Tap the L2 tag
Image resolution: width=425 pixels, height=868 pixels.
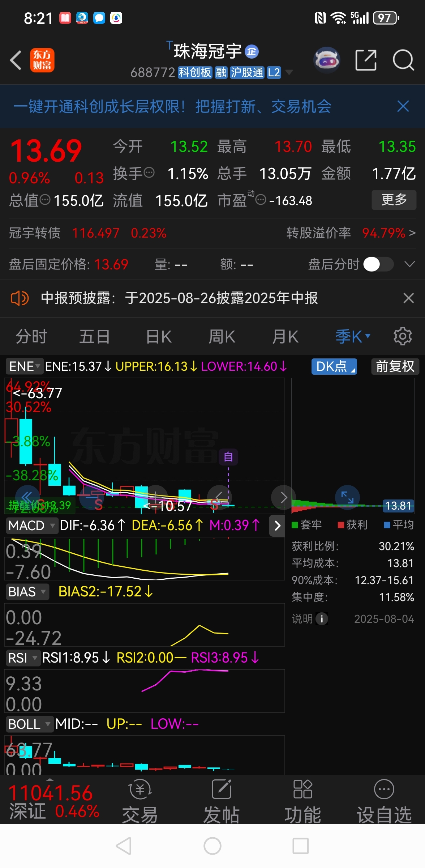[274, 72]
